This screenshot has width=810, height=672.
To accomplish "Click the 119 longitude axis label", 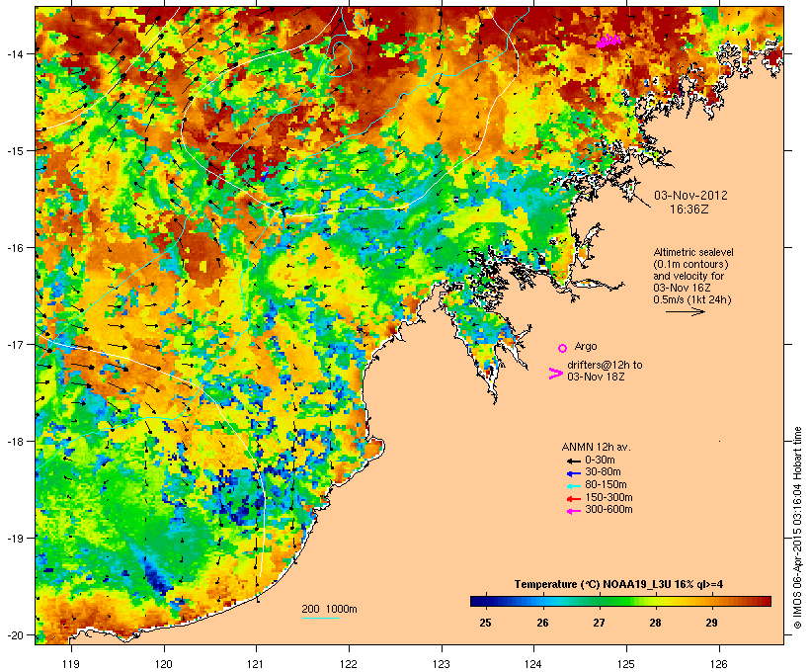I will [x=71, y=664].
